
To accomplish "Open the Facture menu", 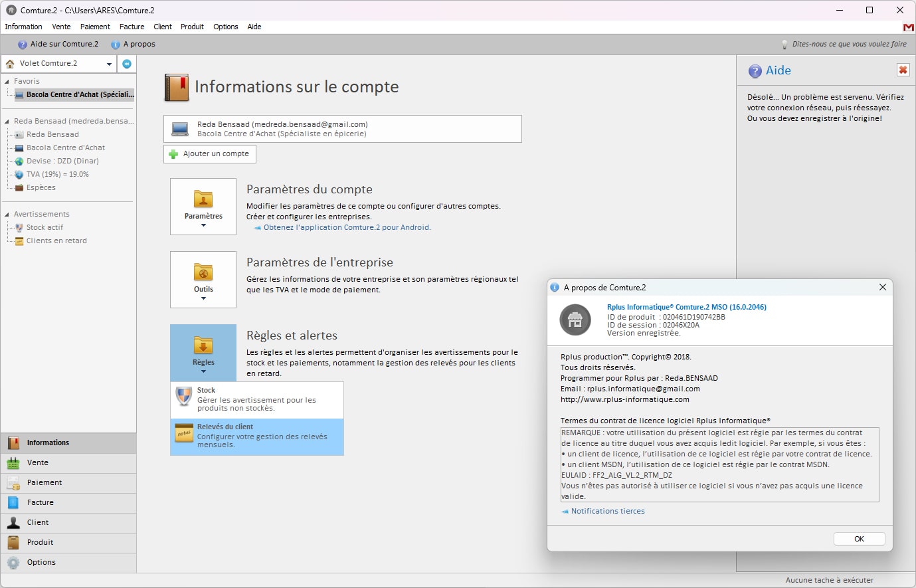I will (x=132, y=27).
